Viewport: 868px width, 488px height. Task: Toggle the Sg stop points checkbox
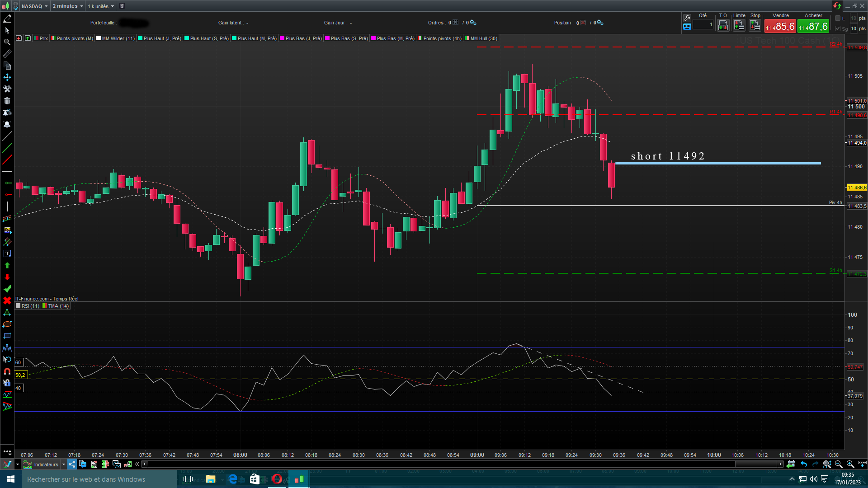838,28
